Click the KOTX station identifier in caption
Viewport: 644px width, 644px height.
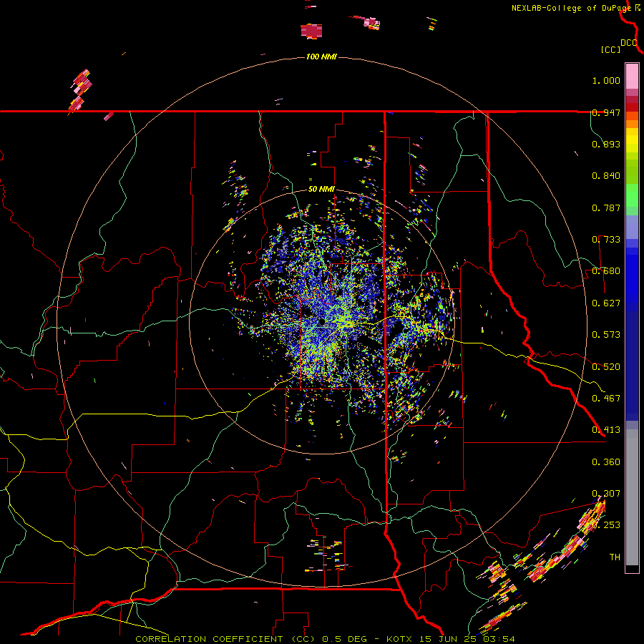pyautogui.click(x=399, y=639)
